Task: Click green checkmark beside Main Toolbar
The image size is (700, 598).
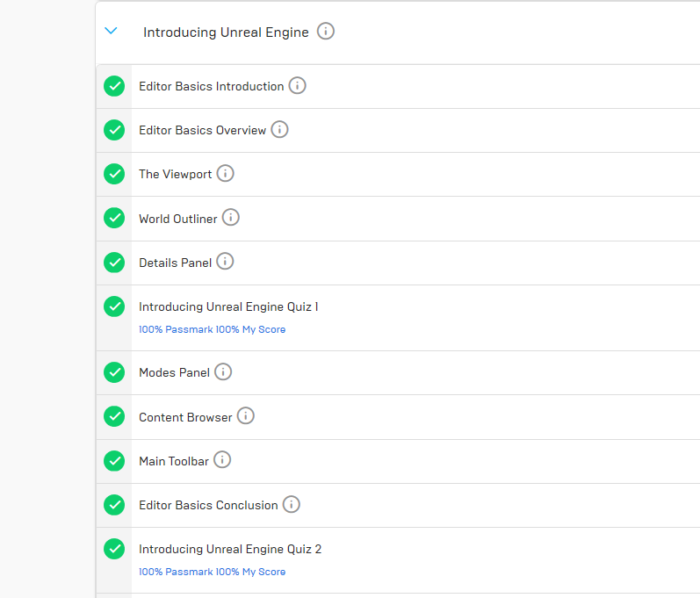Action: click(114, 461)
